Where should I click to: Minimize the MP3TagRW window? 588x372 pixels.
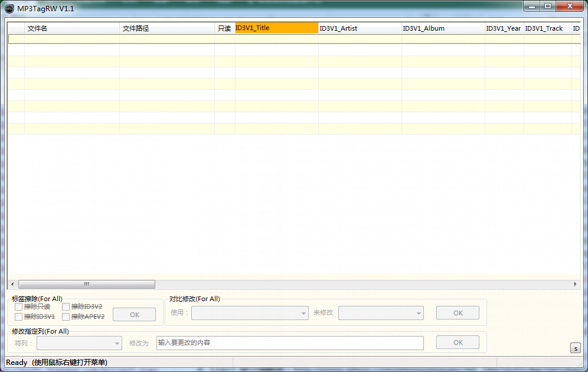pos(532,6)
